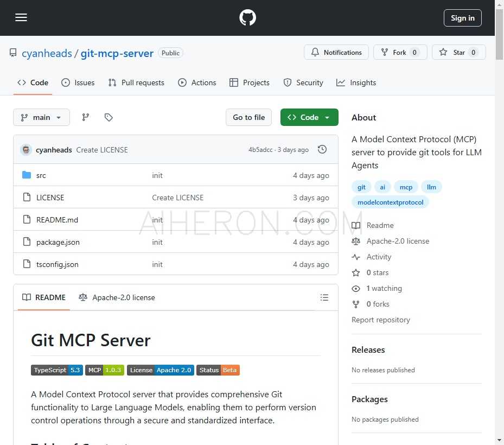Screen dimensions: 504x445
Task: View branches via branch icon
Action: [86, 117]
